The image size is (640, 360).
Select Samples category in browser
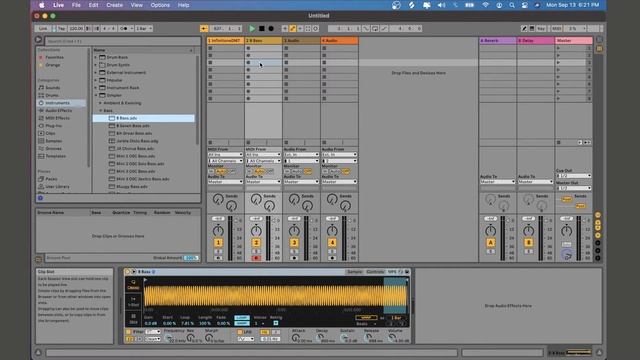[53, 141]
